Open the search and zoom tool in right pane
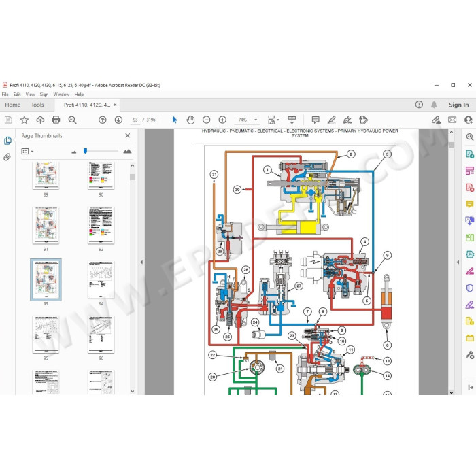The image size is (476, 476). click(x=470, y=137)
